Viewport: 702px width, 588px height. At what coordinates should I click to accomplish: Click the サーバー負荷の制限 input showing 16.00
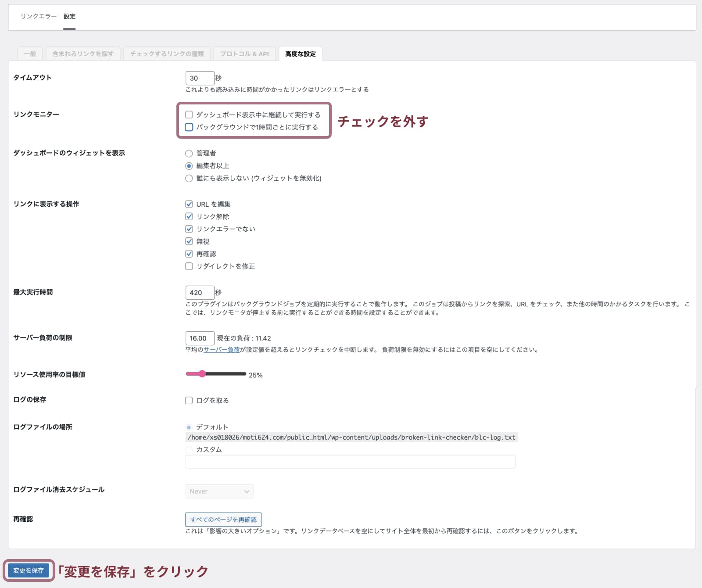coord(200,338)
